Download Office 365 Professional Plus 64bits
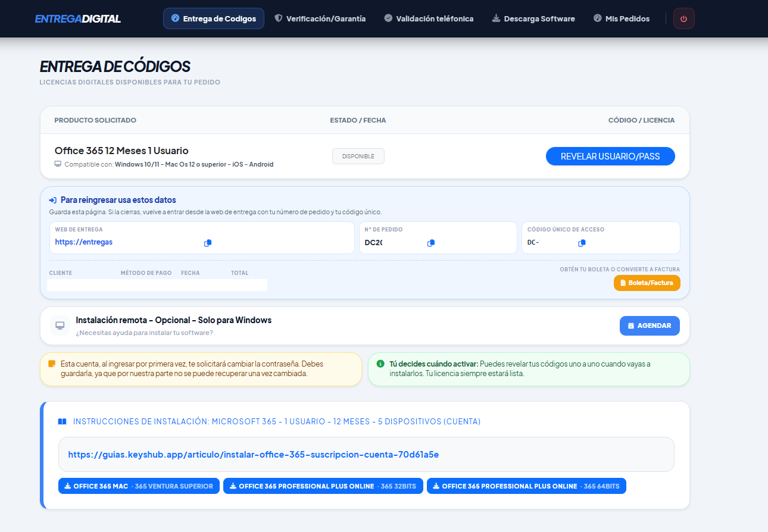This screenshot has width=768, height=532. pos(526,486)
